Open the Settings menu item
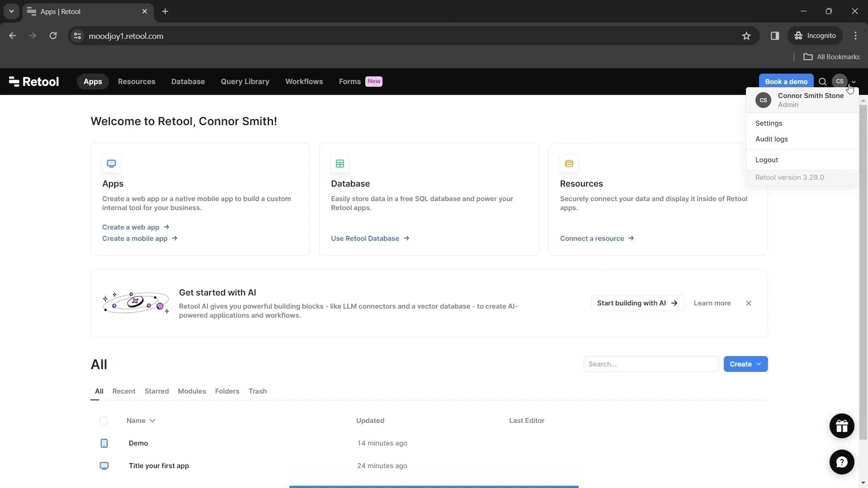 tap(769, 123)
